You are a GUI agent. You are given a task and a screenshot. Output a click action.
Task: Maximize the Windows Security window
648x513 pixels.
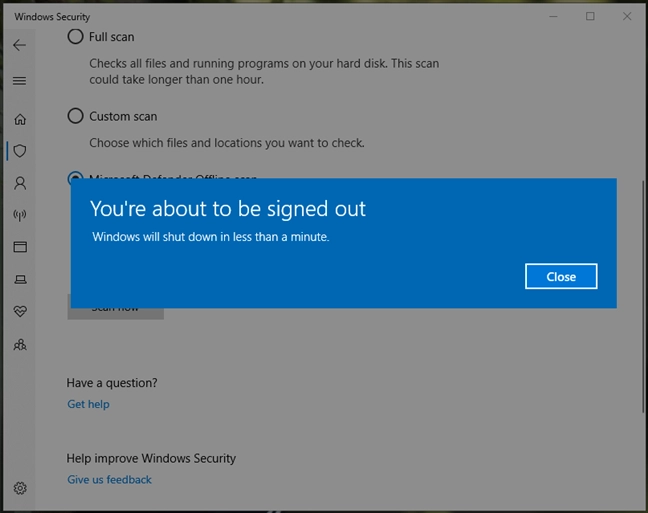(x=590, y=17)
